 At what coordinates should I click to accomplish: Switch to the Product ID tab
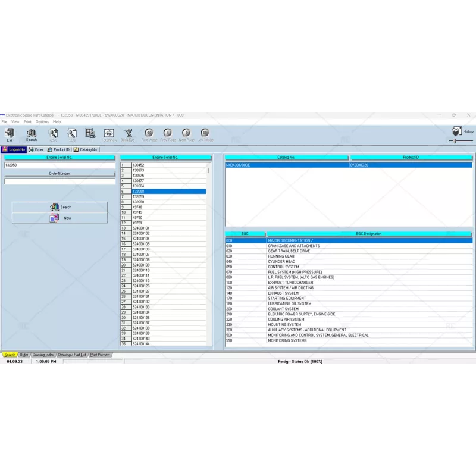[59, 149]
